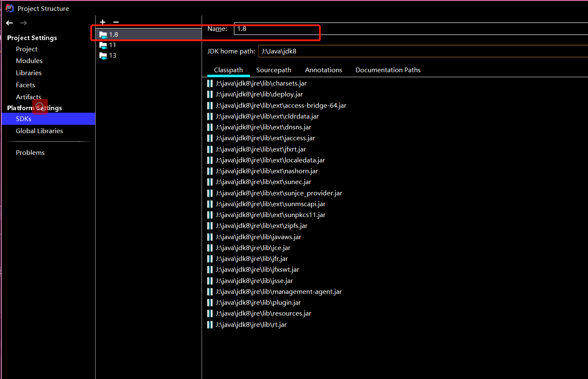This screenshot has width=588, height=379.
Task: Click the jar icon beside resources.jar
Action: (210, 313)
